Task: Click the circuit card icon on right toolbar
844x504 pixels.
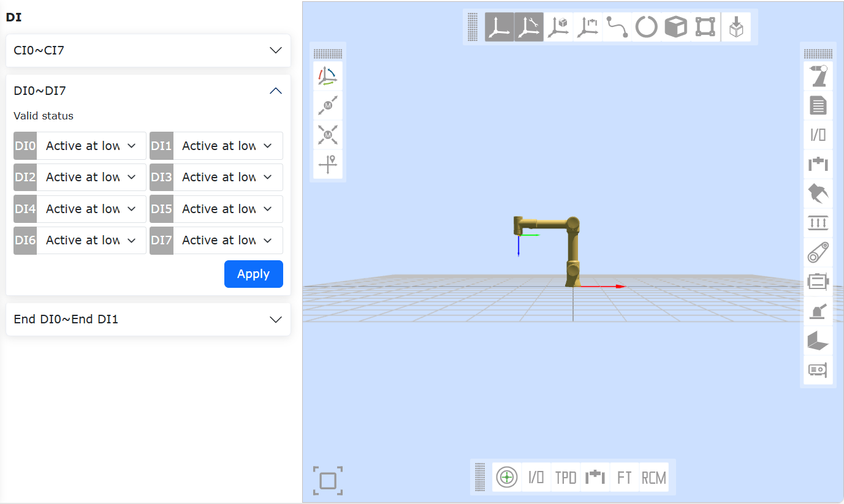Action: (818, 370)
